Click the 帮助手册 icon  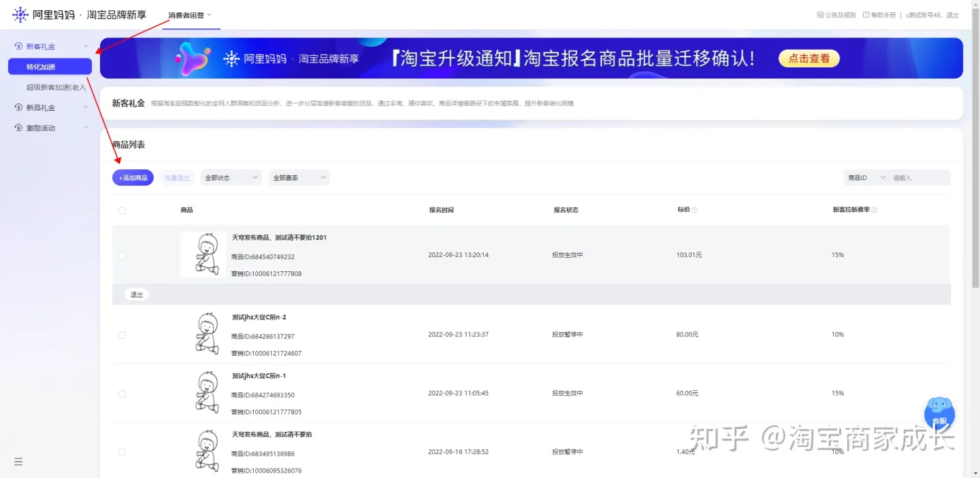tap(866, 15)
